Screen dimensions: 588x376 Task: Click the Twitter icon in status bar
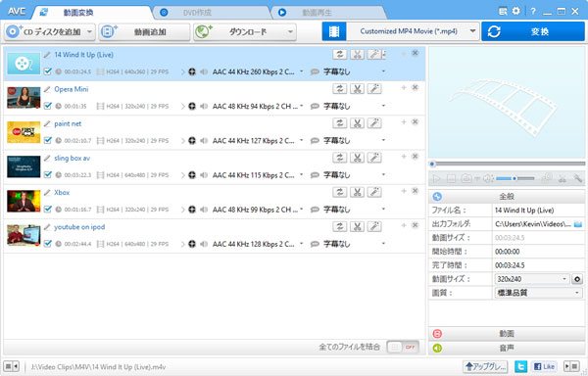(520, 366)
